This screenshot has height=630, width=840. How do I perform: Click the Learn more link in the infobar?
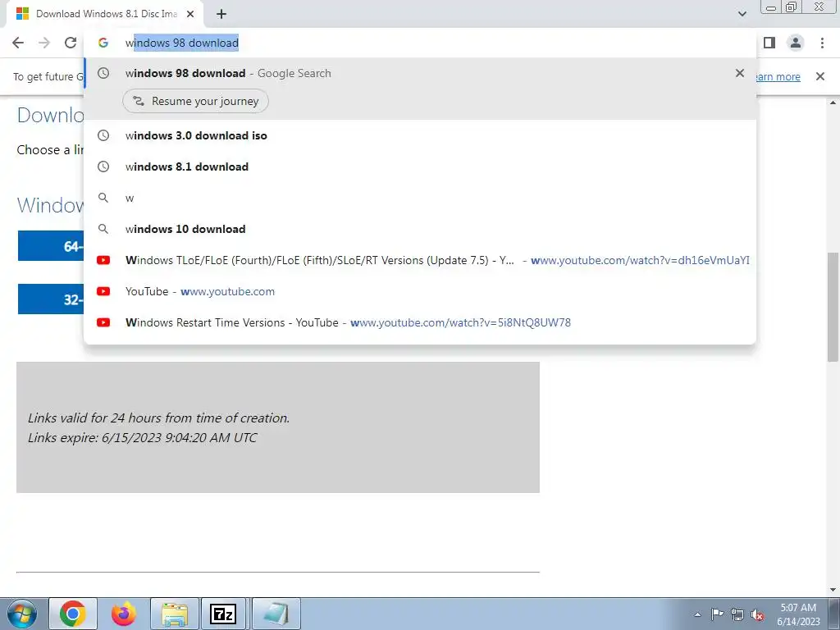tap(778, 76)
